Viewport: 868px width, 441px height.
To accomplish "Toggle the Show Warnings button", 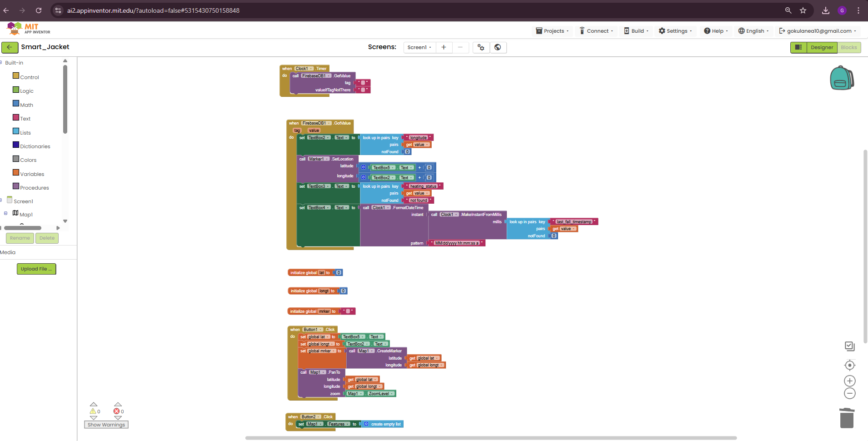I will 106,425.
